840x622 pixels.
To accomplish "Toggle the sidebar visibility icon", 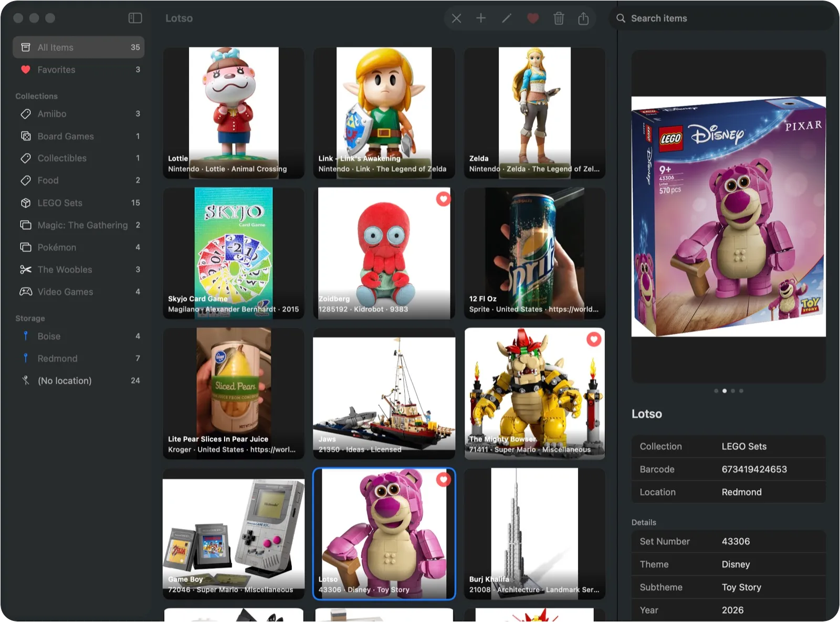I will [135, 18].
